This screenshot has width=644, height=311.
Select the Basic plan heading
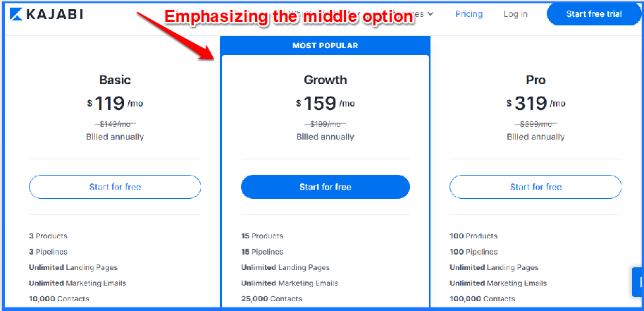(115, 80)
